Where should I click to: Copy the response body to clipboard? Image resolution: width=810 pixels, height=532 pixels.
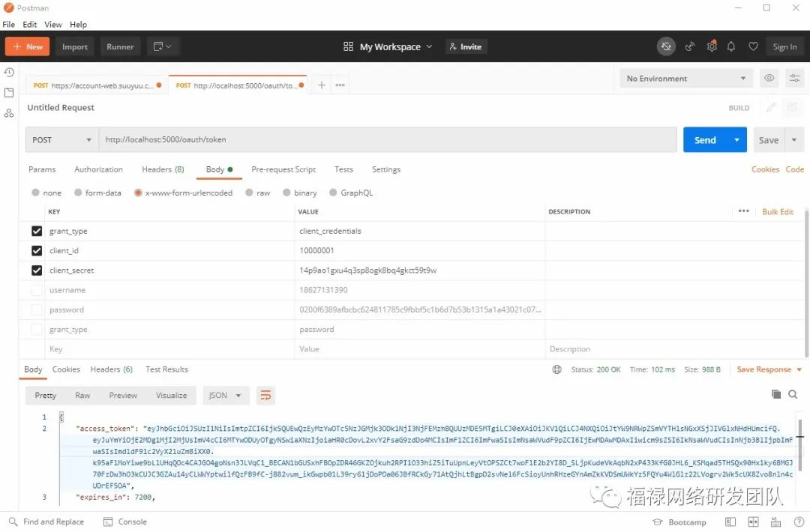point(776,395)
